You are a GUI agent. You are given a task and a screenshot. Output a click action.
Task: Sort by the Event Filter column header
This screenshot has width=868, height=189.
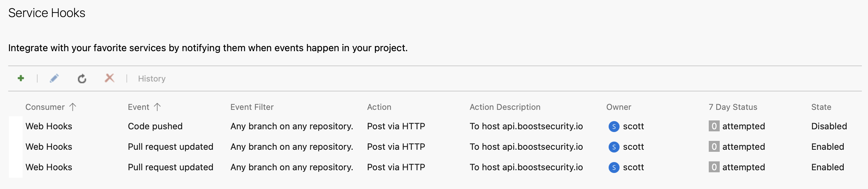coord(252,107)
